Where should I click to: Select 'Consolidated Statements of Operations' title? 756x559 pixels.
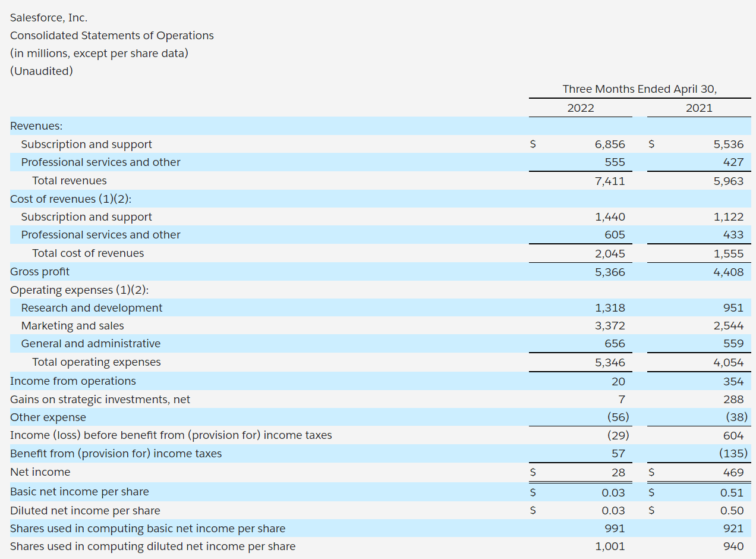tap(112, 36)
